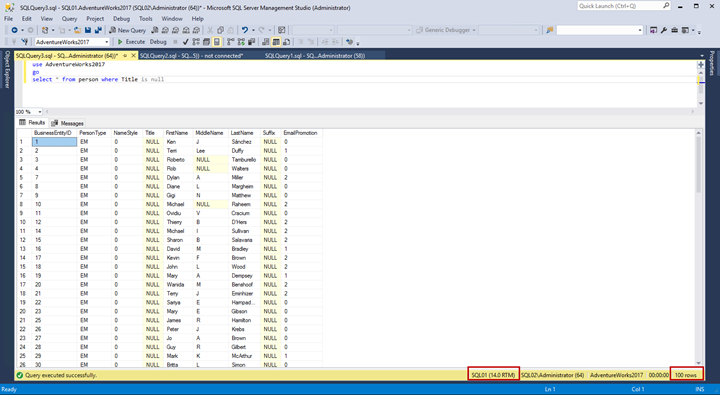Screen dimensions: 720x395
Task: Click the wrench icon in the toolbar
Action: tap(664, 30)
